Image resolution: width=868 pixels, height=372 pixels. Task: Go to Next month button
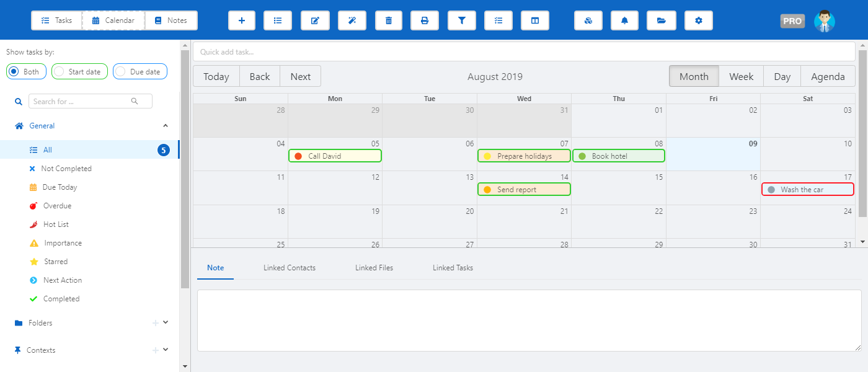coord(300,77)
